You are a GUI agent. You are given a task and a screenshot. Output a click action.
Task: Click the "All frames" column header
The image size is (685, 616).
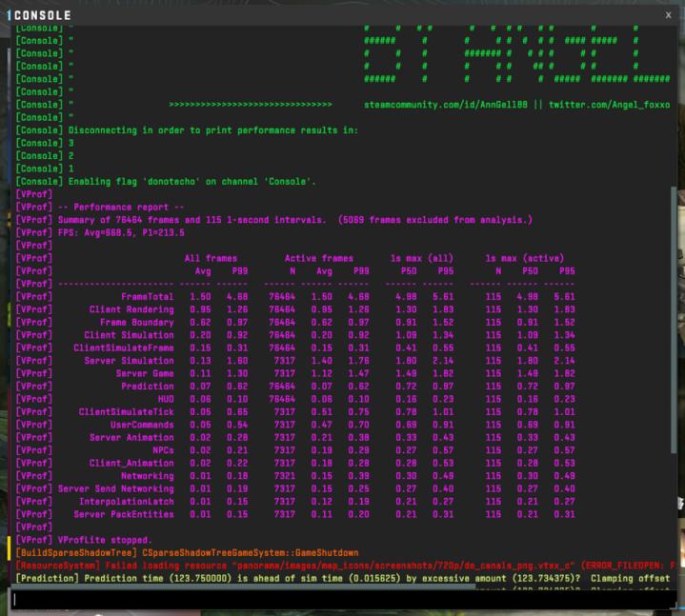[210, 258]
